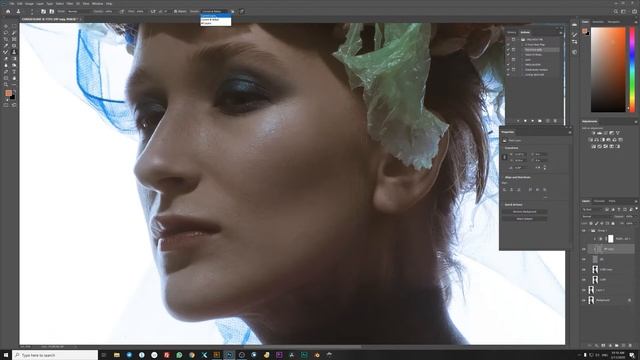The width and height of the screenshot is (640, 360).
Task: Toggle checkmark of highlighted Actions panel row
Action: 508,50
